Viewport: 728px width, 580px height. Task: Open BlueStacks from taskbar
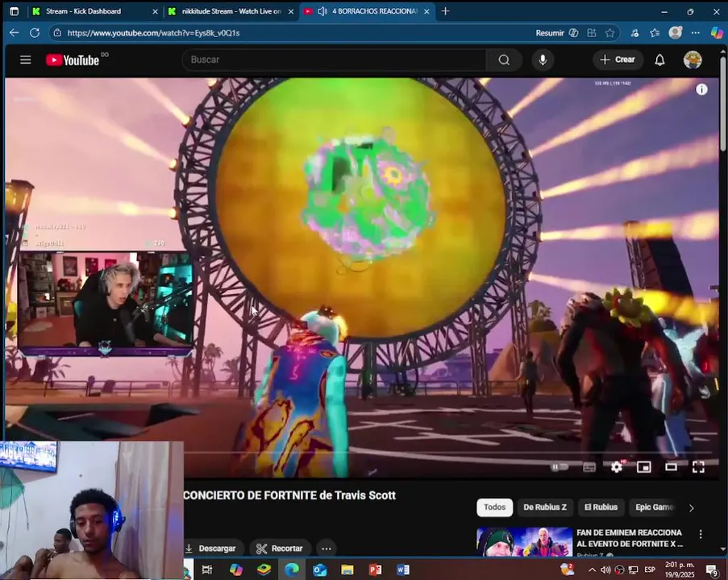[264, 570]
